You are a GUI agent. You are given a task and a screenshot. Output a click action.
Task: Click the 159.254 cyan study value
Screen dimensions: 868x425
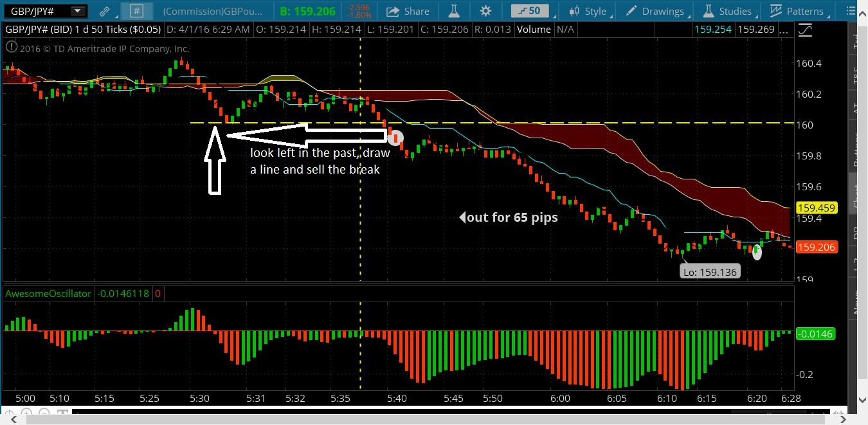(x=713, y=30)
